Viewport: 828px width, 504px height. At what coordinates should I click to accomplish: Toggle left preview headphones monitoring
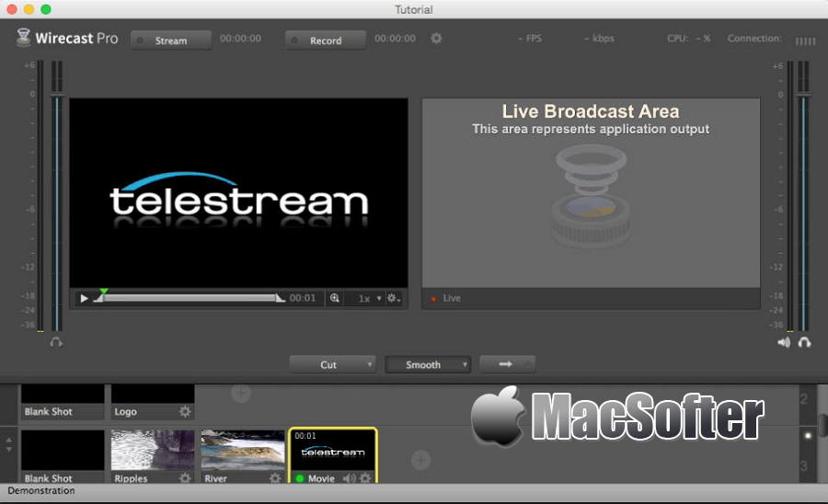coord(56,342)
